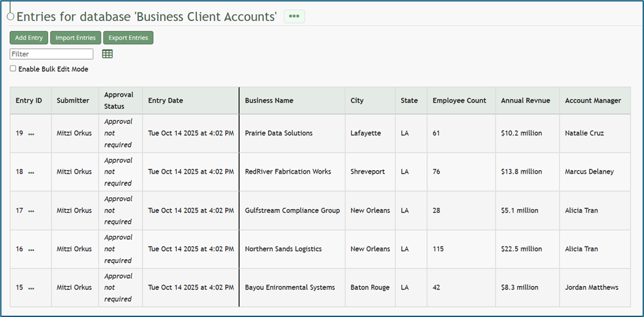Open the ellipsis menu for entry 17
The width and height of the screenshot is (644, 317).
(31, 211)
